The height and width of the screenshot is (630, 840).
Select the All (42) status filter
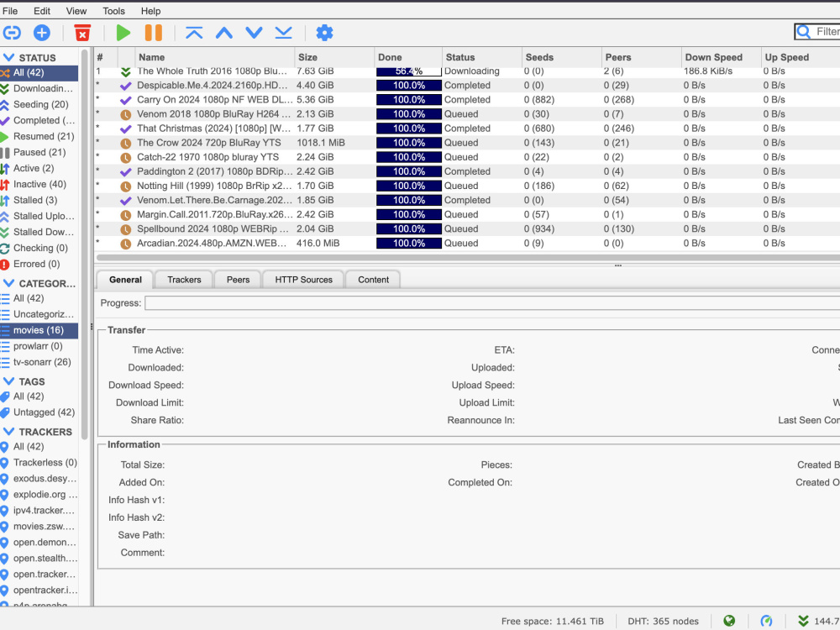coord(39,73)
